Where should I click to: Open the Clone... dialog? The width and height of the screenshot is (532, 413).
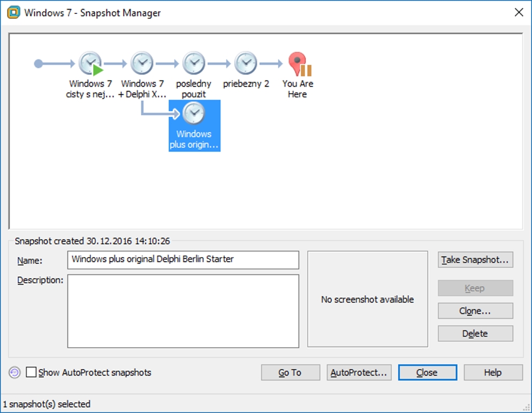click(x=475, y=311)
